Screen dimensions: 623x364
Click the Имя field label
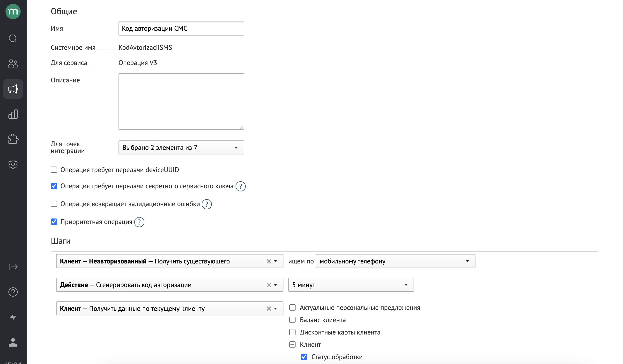click(x=57, y=29)
